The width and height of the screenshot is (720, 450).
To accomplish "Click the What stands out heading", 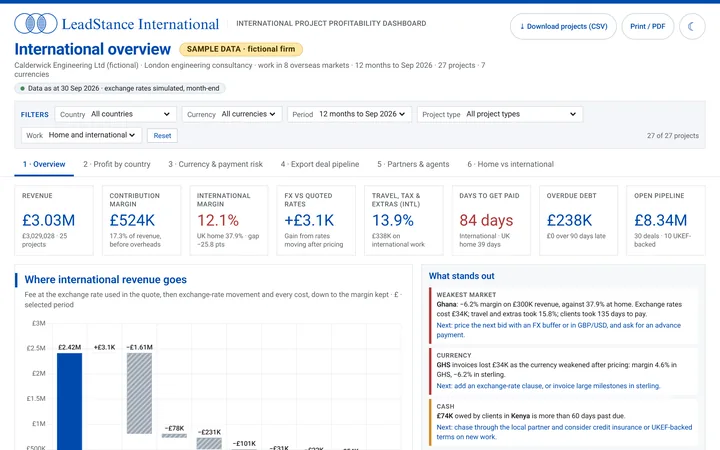I will click(x=461, y=276).
